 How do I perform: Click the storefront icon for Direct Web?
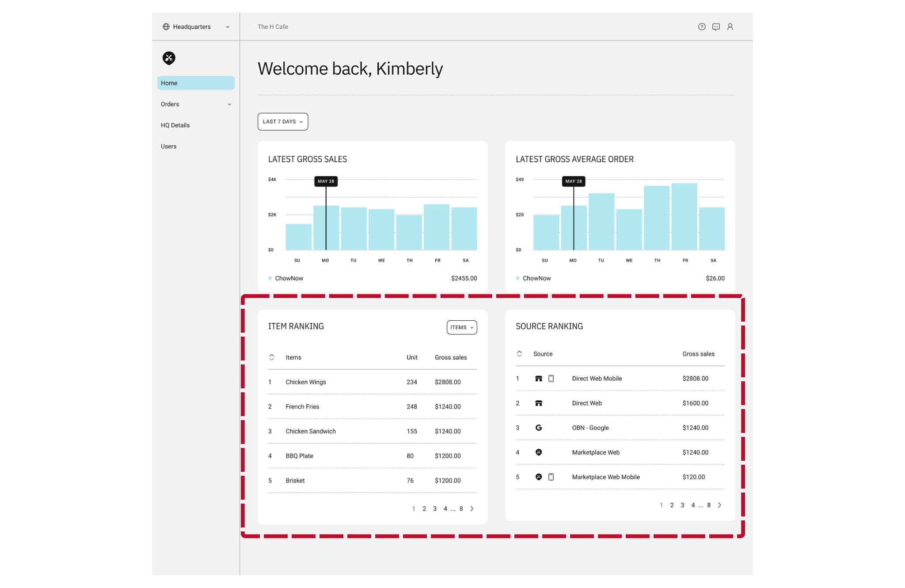point(539,403)
